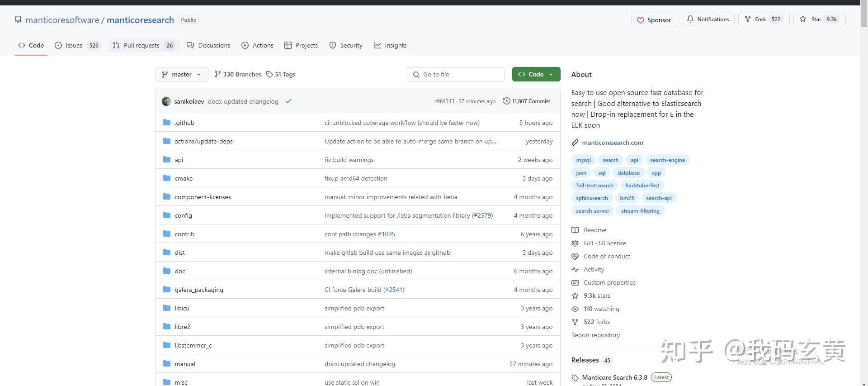Open the Pull requests tab
The image size is (868, 386).
[x=144, y=45]
